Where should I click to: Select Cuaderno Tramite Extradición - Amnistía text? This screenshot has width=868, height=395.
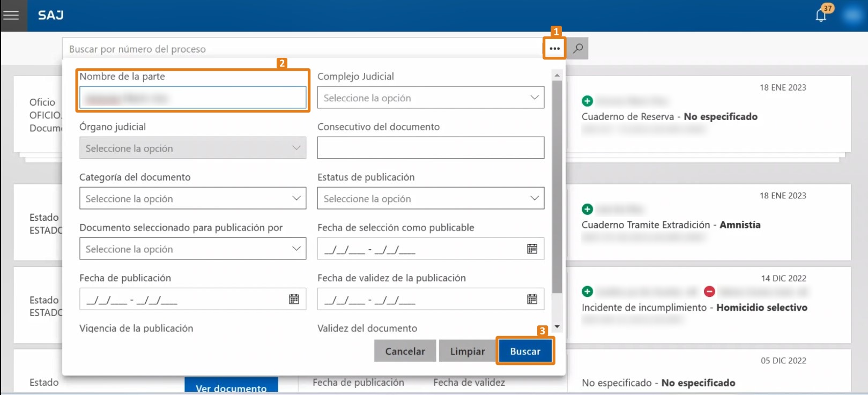point(671,225)
